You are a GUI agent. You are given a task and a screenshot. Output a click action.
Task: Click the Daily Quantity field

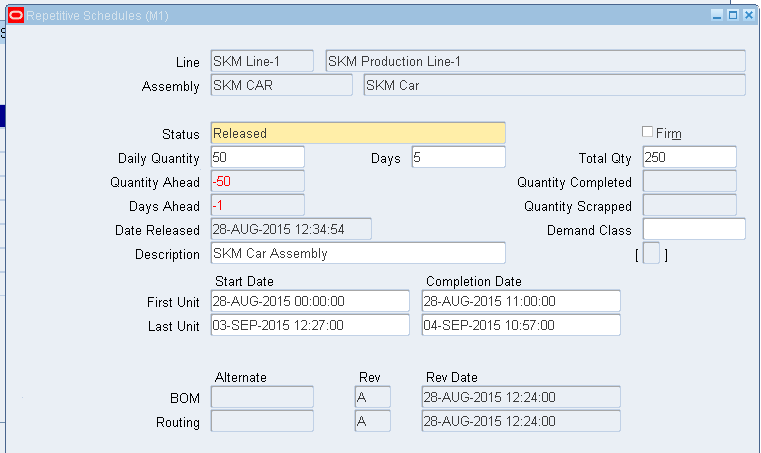click(x=258, y=157)
